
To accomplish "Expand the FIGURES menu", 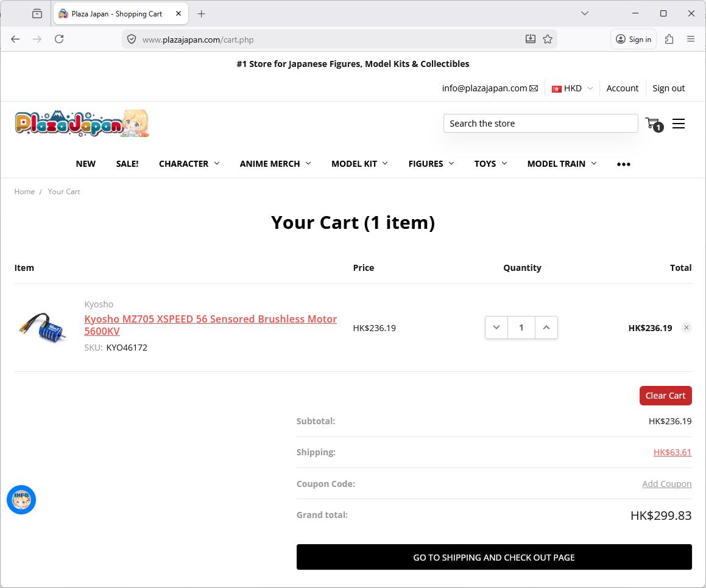I will 431,164.
